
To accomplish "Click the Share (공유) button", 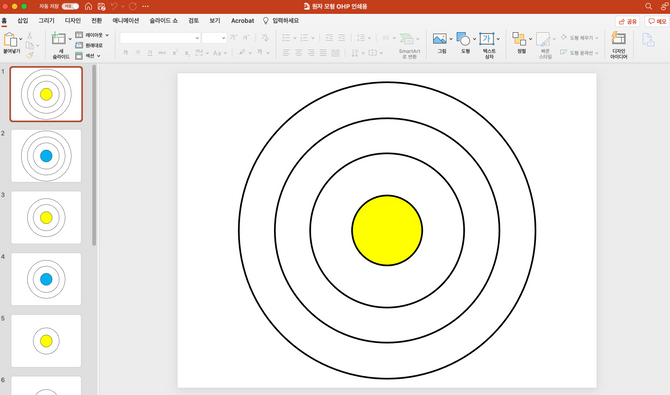I will coord(627,21).
